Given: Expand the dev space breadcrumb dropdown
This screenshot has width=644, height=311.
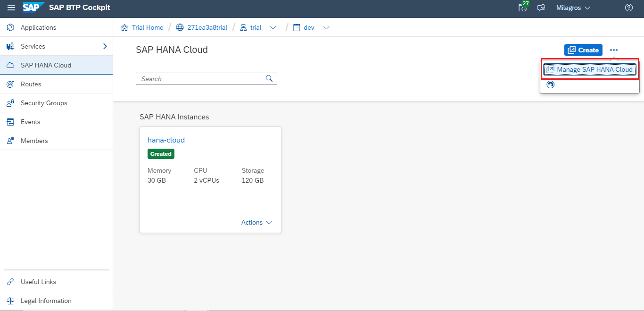Looking at the screenshot, I should 326,28.
